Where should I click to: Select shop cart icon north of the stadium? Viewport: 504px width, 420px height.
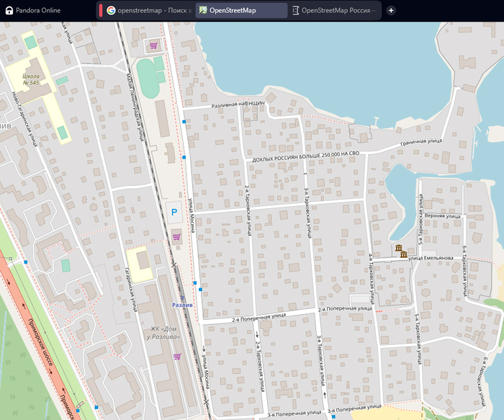(x=153, y=45)
